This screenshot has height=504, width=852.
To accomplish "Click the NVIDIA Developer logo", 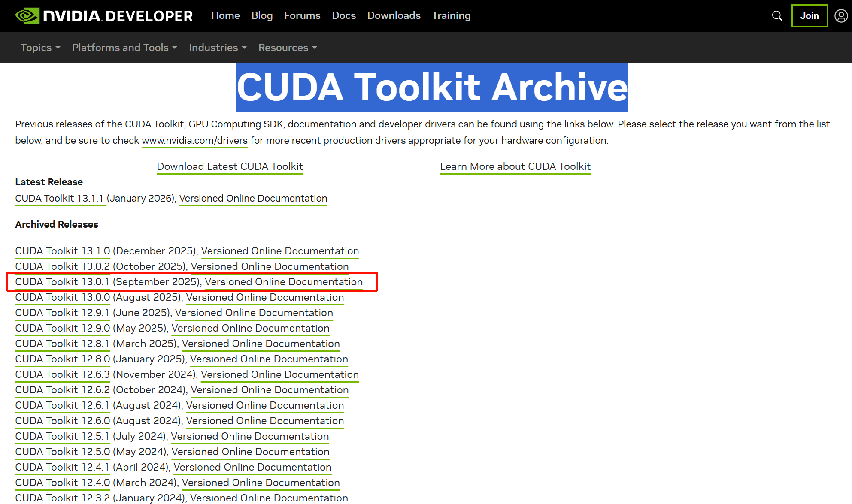I will (x=104, y=16).
